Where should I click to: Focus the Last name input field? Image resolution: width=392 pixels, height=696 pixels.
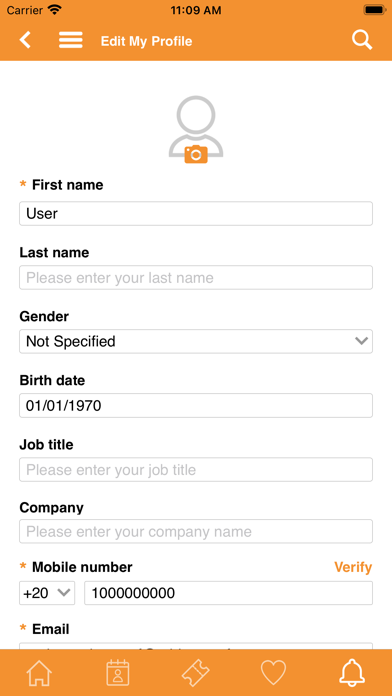point(196,277)
